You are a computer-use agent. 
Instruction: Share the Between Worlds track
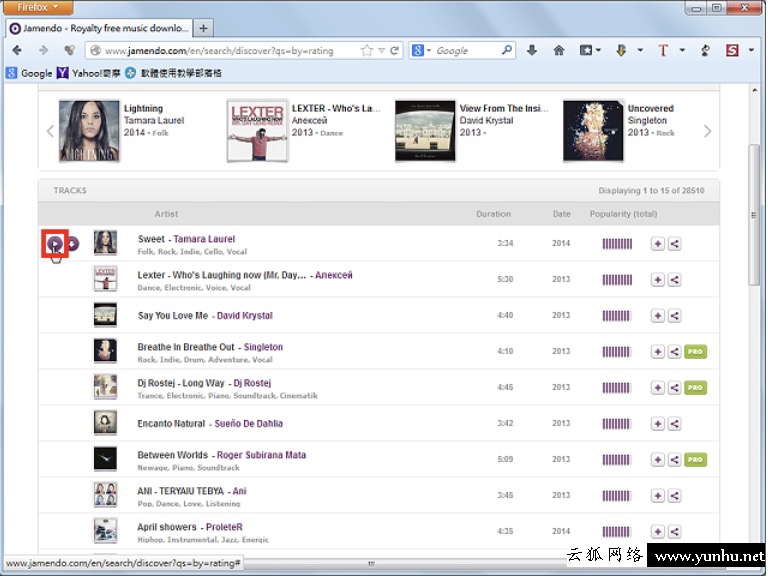click(674, 459)
